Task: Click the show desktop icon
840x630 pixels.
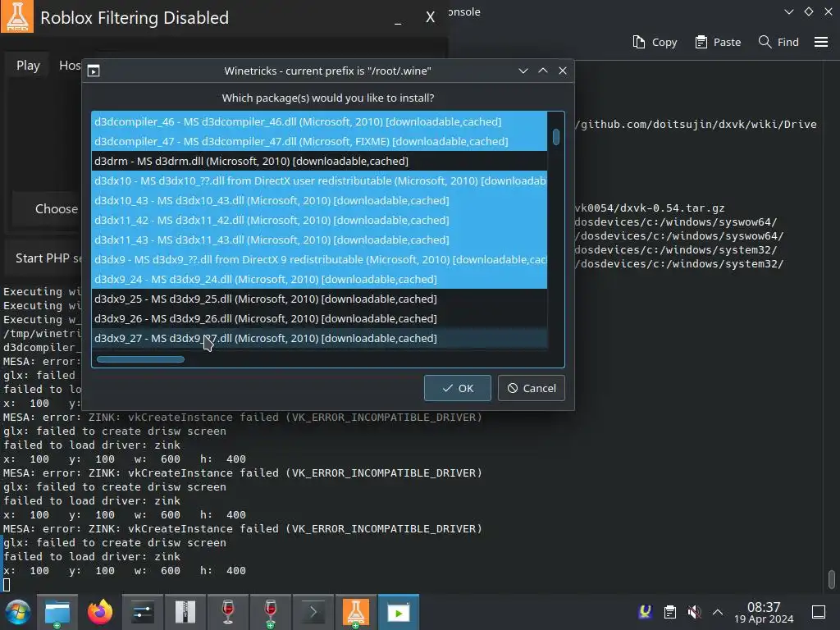Action: coord(819,612)
